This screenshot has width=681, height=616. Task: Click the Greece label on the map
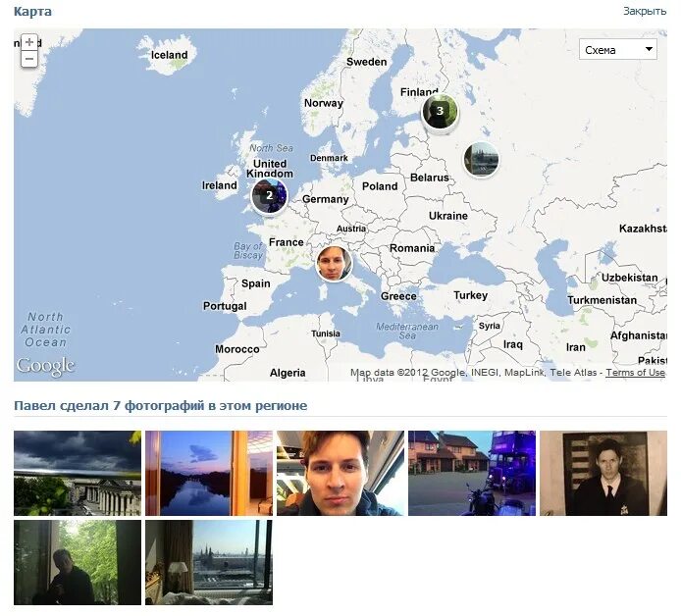pos(398,296)
